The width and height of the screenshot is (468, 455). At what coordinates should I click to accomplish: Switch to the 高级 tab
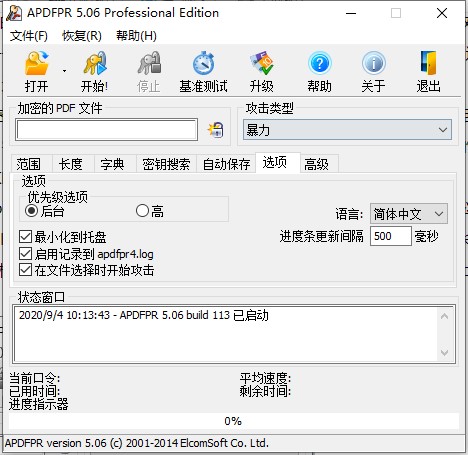319,164
